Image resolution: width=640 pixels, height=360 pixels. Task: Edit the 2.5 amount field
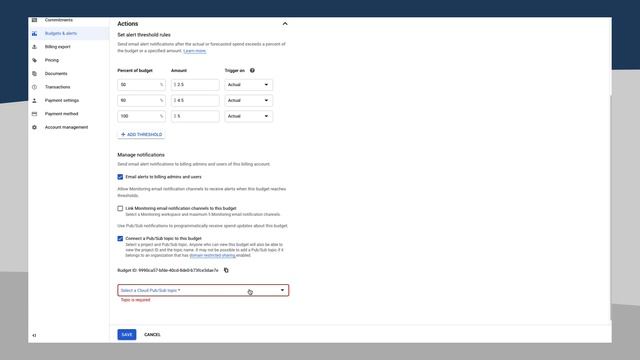click(x=195, y=85)
